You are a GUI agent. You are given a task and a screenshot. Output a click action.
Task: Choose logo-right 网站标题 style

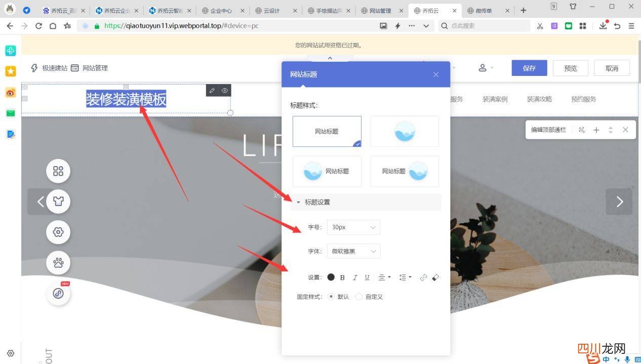click(x=405, y=171)
